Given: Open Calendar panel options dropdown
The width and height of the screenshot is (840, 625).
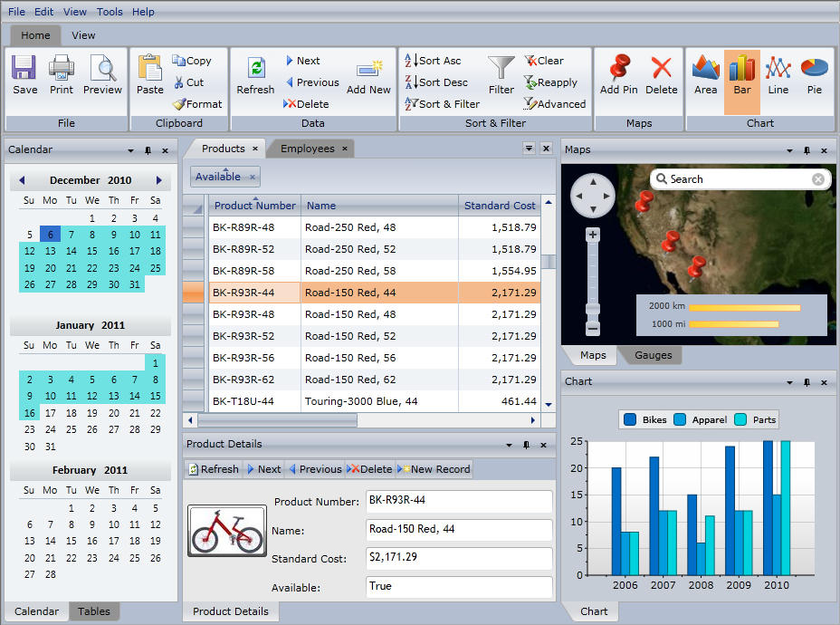Looking at the screenshot, I should (130, 150).
